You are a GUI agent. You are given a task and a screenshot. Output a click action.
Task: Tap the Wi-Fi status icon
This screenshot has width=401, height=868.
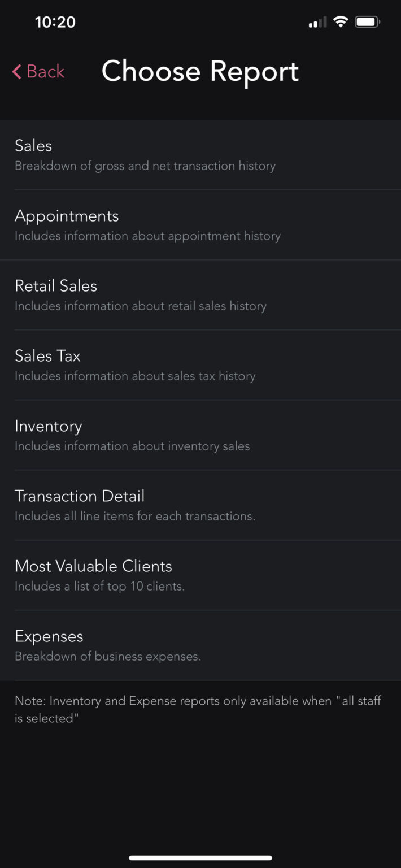click(x=340, y=22)
